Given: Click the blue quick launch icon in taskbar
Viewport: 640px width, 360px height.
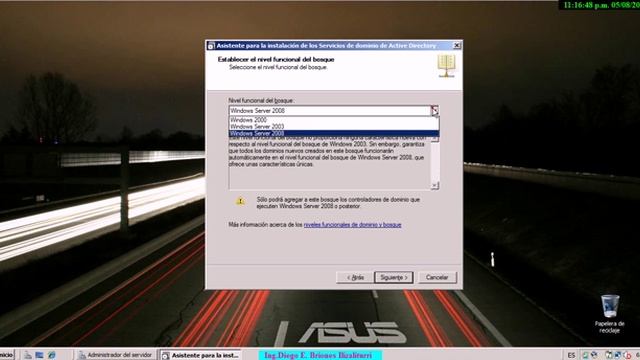Looking at the screenshot, I should coord(39,355).
